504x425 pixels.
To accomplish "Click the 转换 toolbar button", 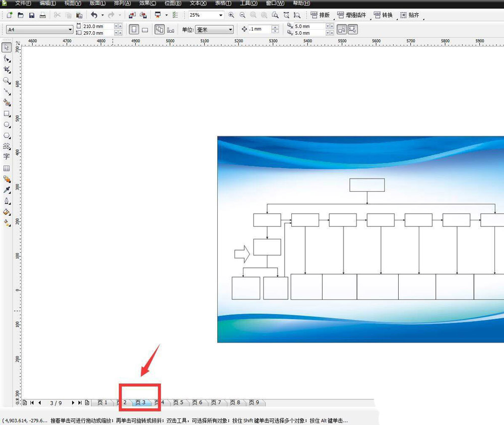I will [x=383, y=15].
